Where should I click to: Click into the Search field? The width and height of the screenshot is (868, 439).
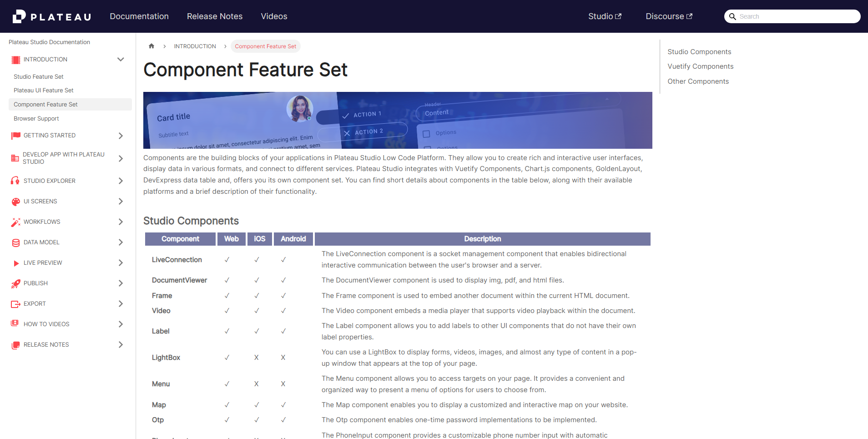click(x=796, y=16)
